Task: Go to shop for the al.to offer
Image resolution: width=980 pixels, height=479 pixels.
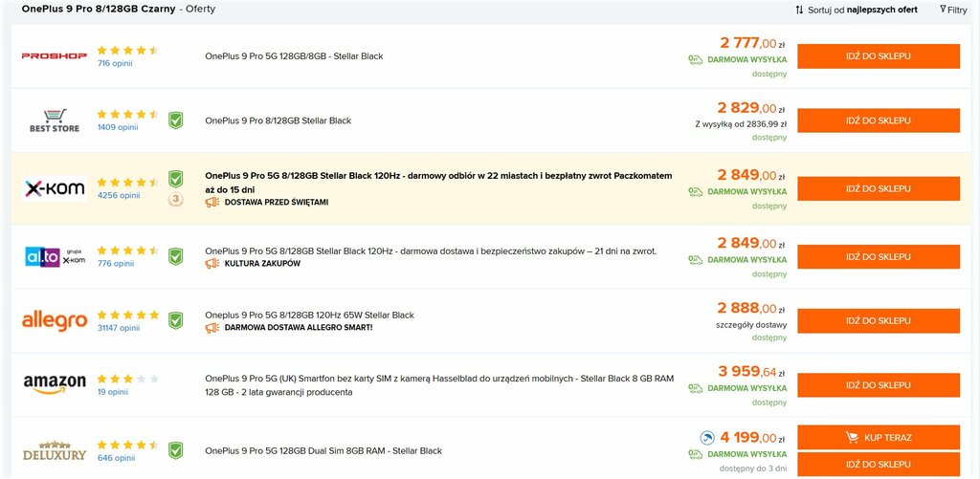Action: pyautogui.click(x=879, y=256)
